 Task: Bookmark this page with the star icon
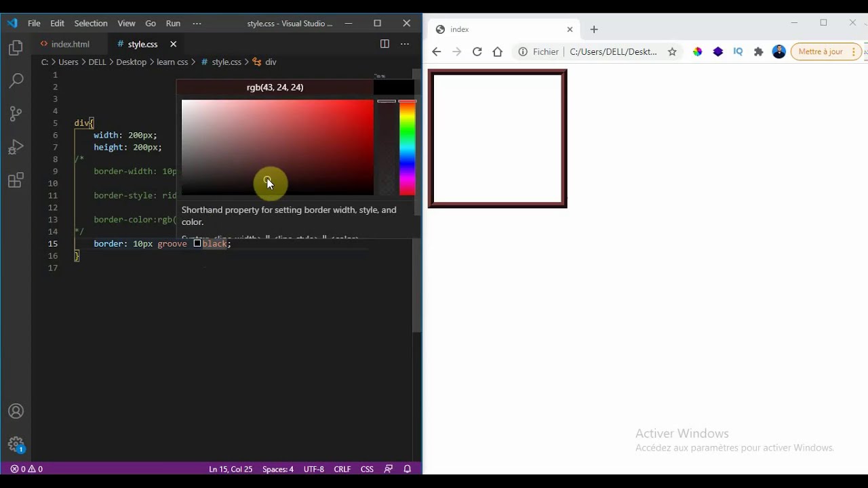pyautogui.click(x=672, y=52)
